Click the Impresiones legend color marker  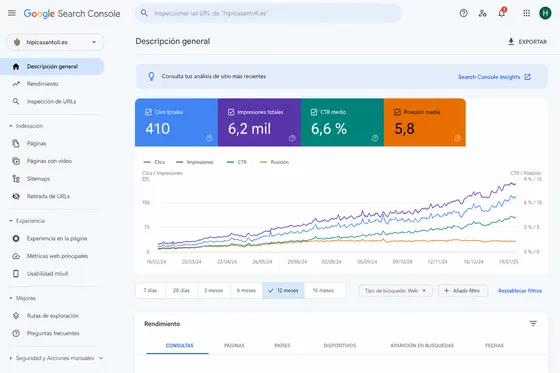179,162
